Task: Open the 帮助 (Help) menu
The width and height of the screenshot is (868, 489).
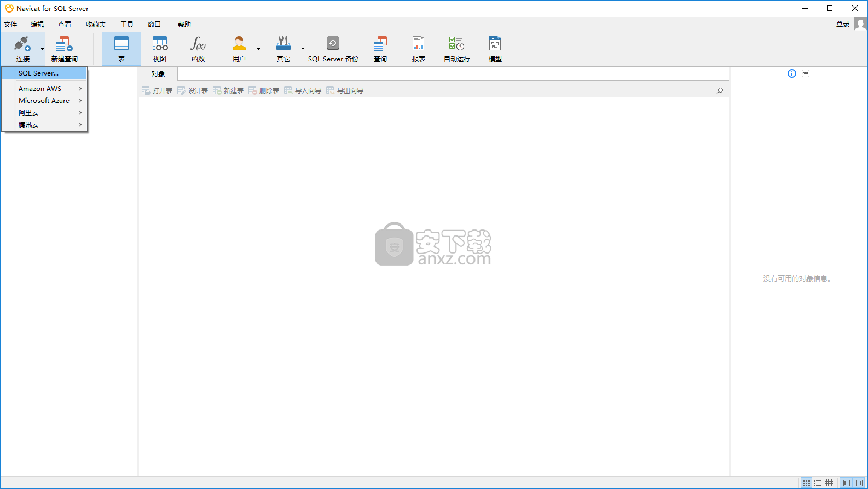Action: point(184,24)
